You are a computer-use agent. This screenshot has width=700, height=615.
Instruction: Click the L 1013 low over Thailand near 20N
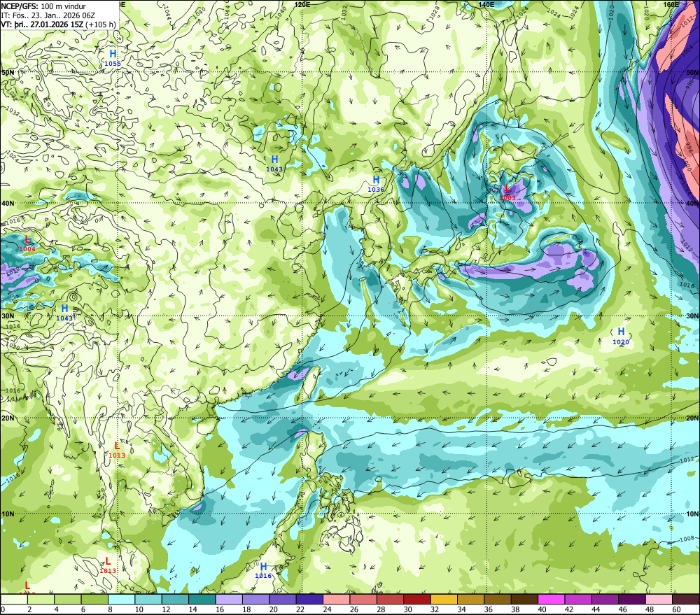117,450
